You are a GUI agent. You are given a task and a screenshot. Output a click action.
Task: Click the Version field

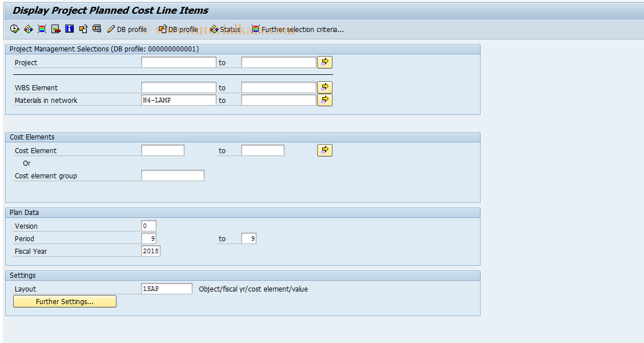point(149,226)
